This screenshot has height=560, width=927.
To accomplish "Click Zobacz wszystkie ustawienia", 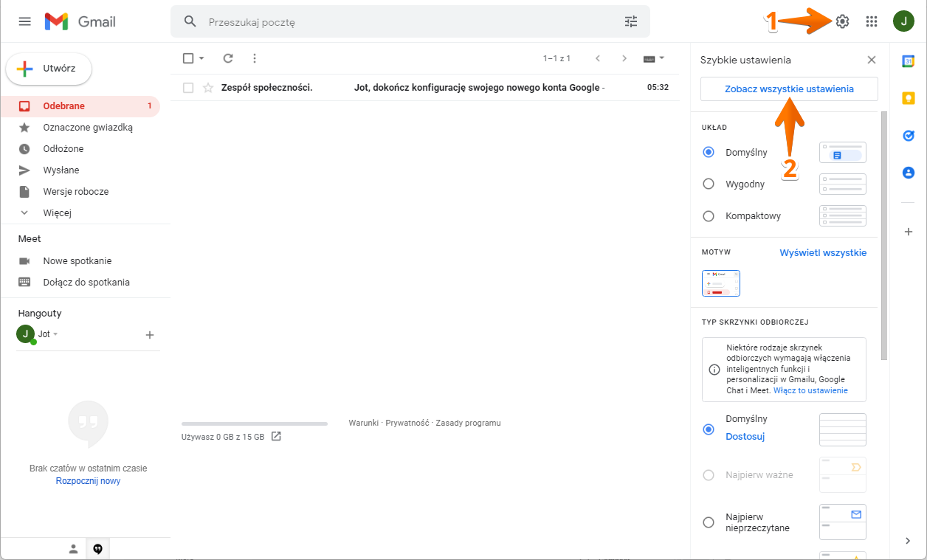I will tap(788, 88).
